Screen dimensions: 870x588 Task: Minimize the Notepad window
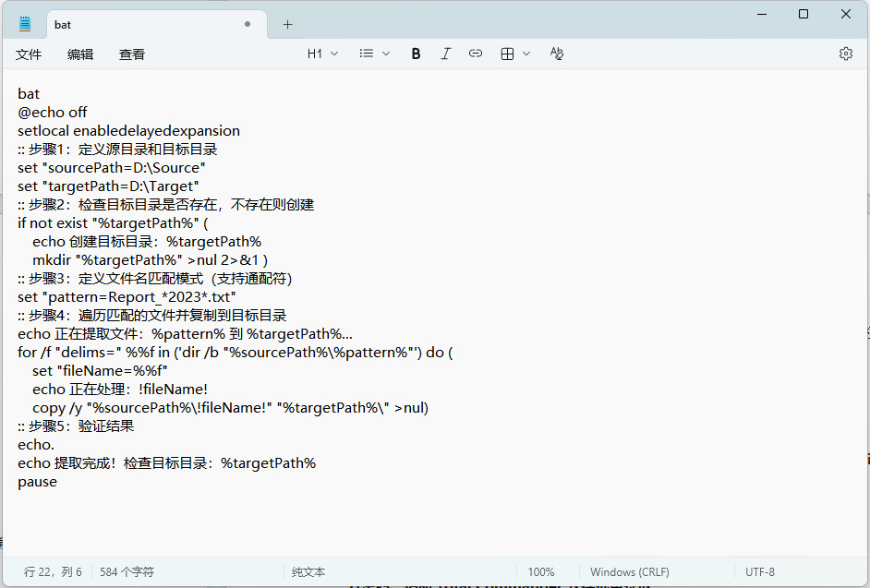[762, 14]
